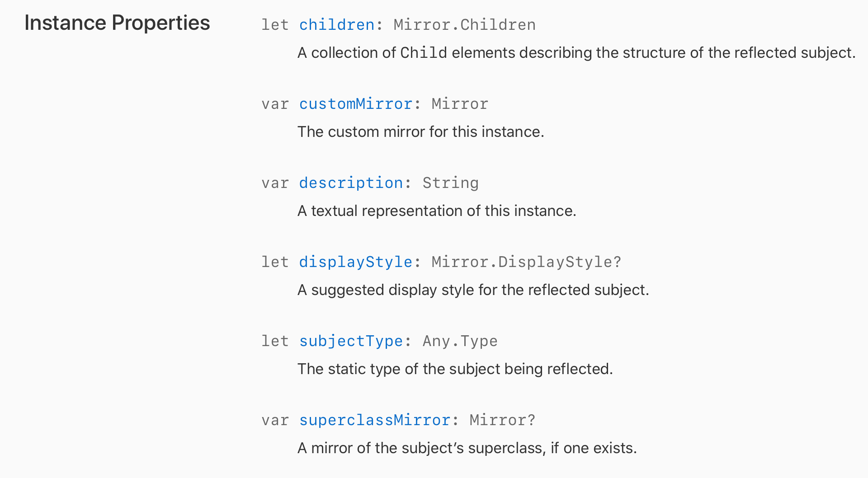This screenshot has width=868, height=478.
Task: Click the 'A mirror of the subject's superclass' text
Action: pyautogui.click(x=467, y=448)
